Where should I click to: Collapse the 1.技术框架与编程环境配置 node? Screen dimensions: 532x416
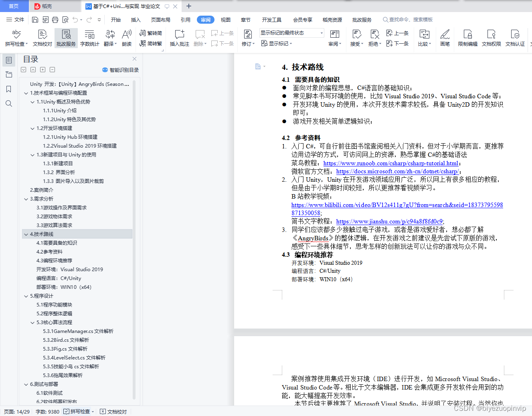tap(26, 93)
